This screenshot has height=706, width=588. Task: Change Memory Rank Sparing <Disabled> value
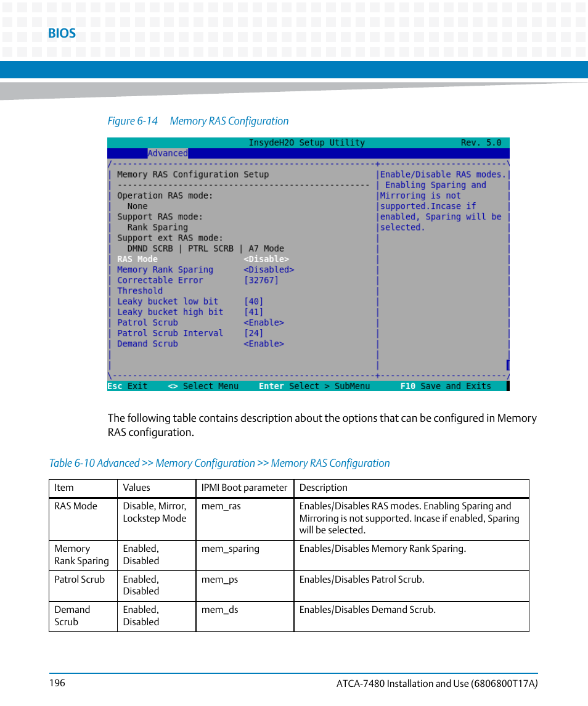[269, 269]
